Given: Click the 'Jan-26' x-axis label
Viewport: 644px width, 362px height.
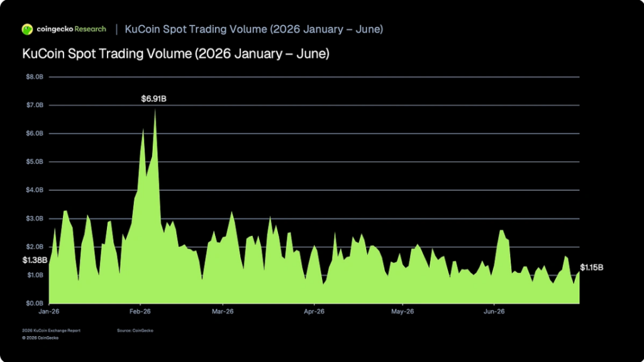Looking at the screenshot, I should tap(49, 312).
